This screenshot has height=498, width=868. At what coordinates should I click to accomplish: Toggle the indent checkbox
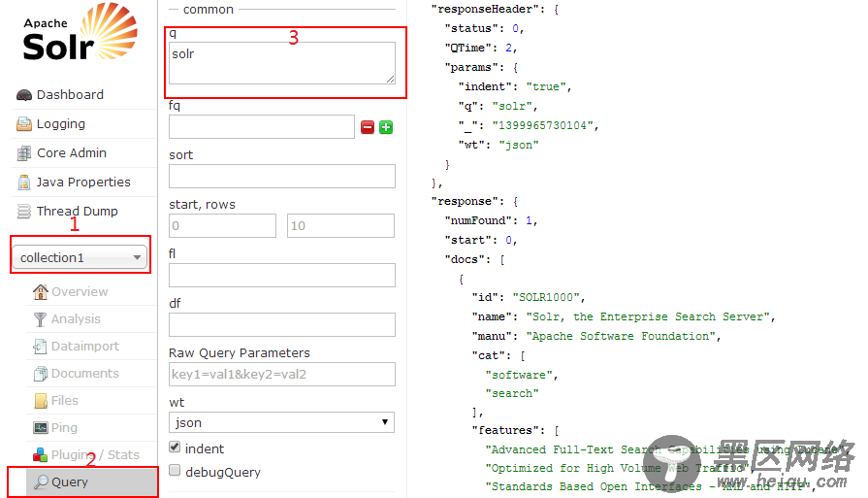click(x=175, y=448)
